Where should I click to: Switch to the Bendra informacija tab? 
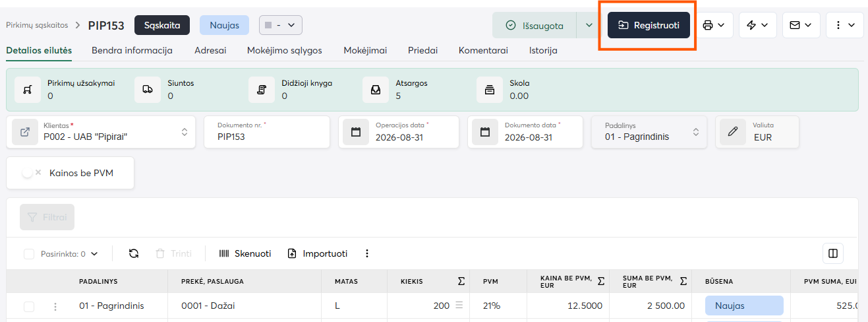[x=132, y=50]
